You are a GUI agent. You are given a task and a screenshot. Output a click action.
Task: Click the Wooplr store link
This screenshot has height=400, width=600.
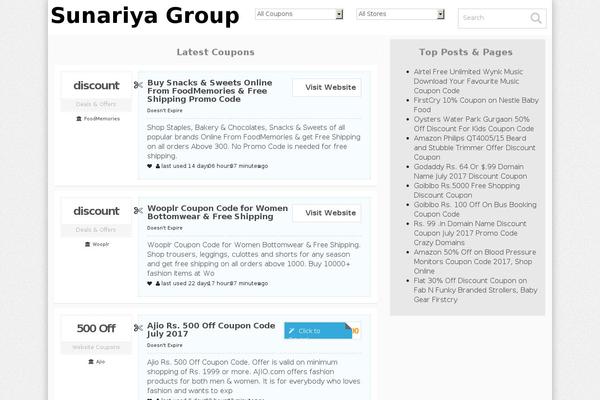tap(101, 244)
